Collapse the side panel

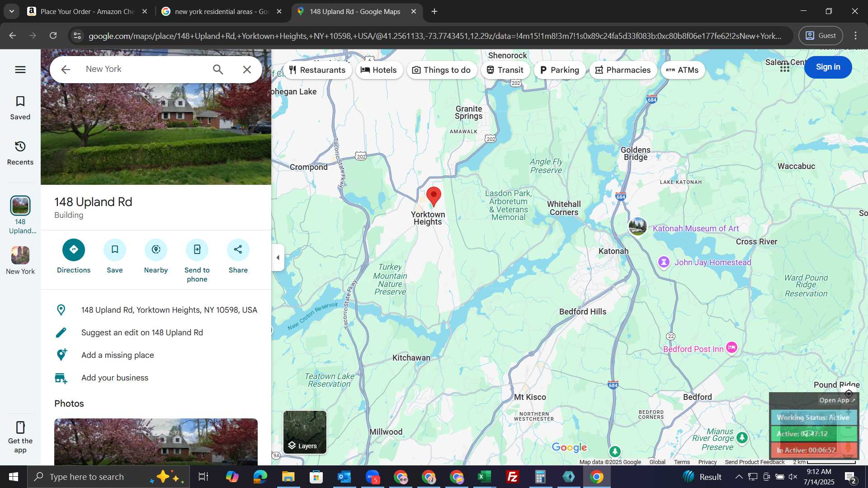[x=278, y=258]
